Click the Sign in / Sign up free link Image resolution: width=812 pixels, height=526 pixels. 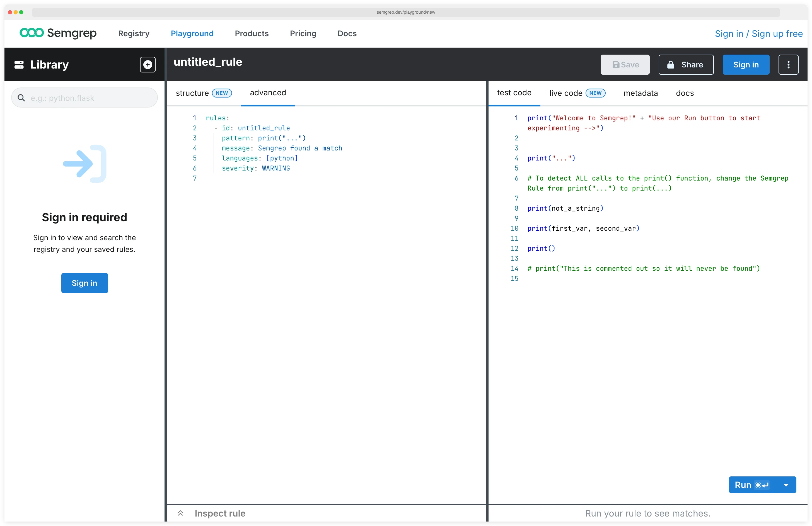pos(758,33)
